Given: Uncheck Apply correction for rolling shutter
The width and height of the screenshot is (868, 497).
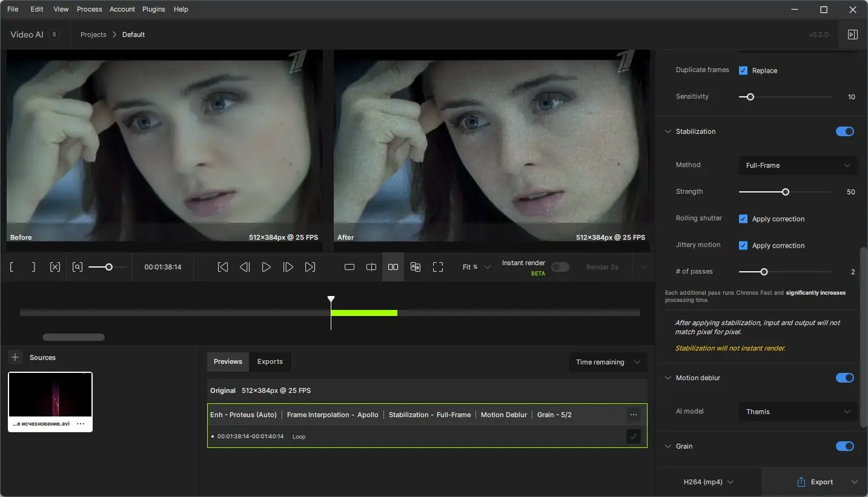Looking at the screenshot, I should coord(743,219).
